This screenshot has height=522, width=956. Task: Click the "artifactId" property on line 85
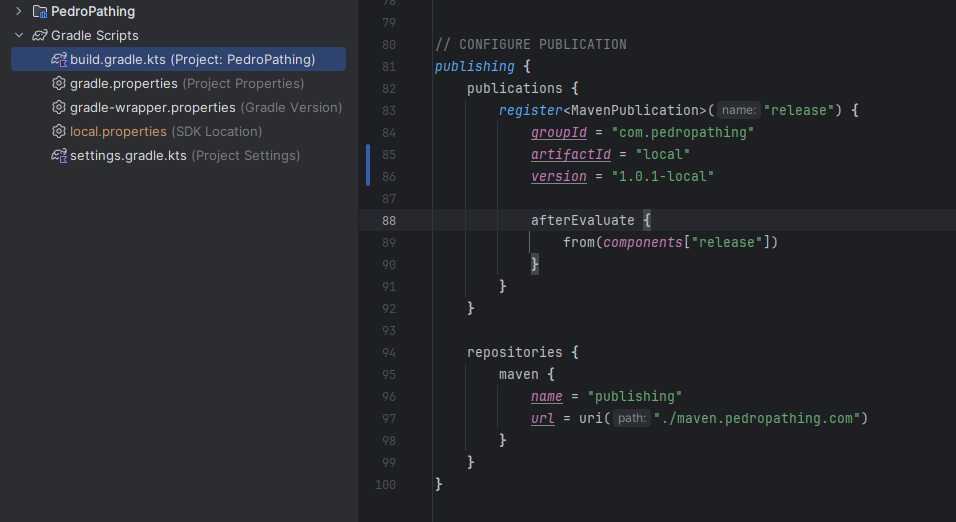(x=571, y=154)
